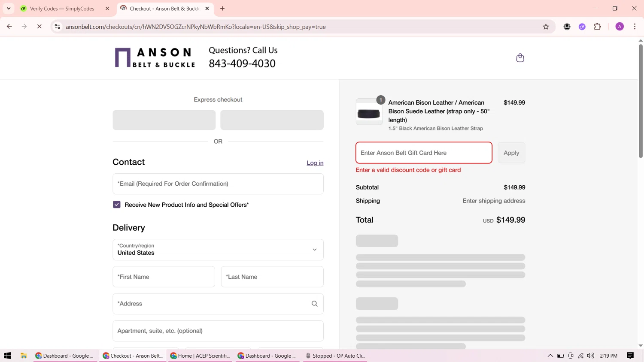The height and width of the screenshot is (362, 644).
Task: Close the Checkout Anson Belt tab
Action: coord(207,9)
